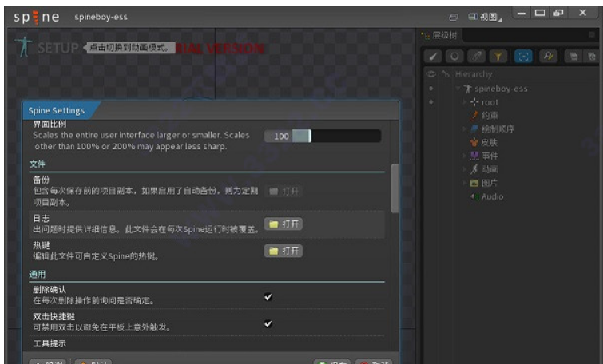Screen dimensions: 603x364
Task: Toggle the 双击快捷键 checkbox
Action: [x=268, y=323]
